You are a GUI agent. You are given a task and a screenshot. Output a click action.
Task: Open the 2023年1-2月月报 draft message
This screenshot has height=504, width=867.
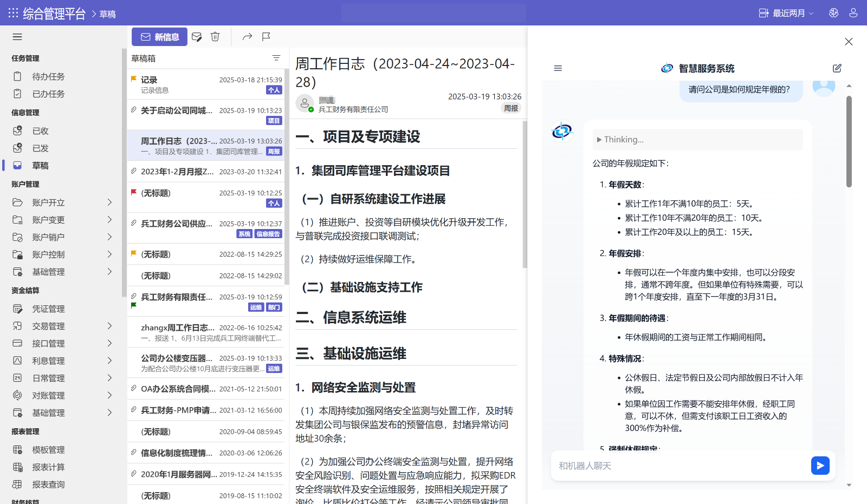click(177, 172)
